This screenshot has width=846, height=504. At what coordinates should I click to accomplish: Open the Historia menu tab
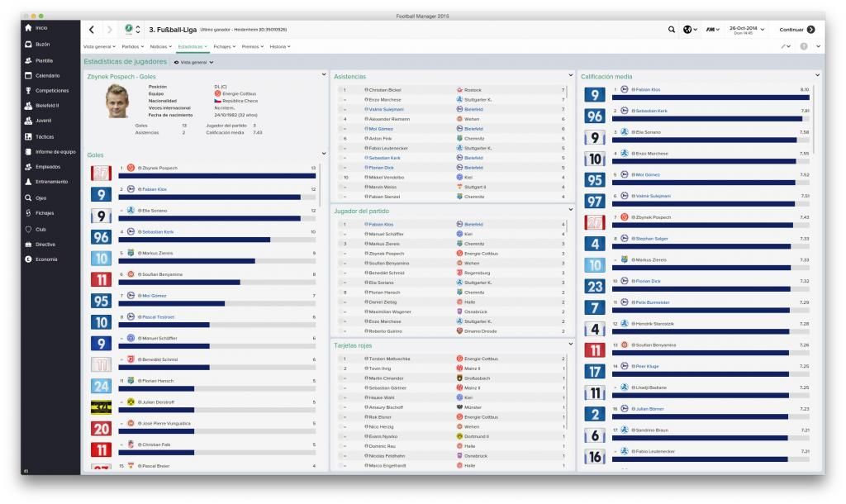point(280,46)
